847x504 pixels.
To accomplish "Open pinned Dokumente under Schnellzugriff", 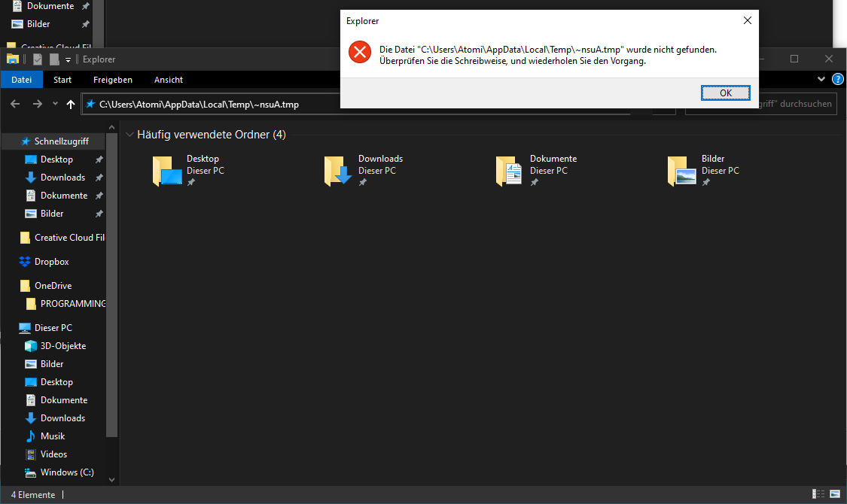I will point(64,196).
